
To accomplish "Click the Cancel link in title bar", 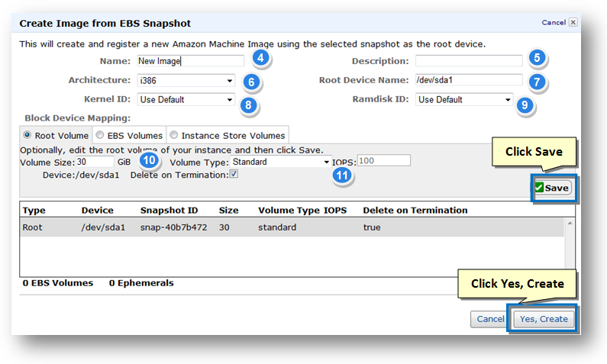I will pyautogui.click(x=554, y=22).
